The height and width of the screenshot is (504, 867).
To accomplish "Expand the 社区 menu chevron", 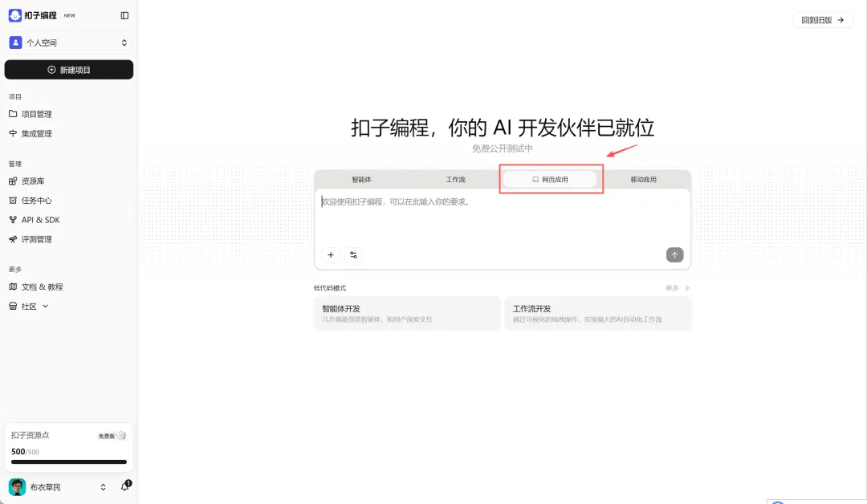I will coord(45,306).
